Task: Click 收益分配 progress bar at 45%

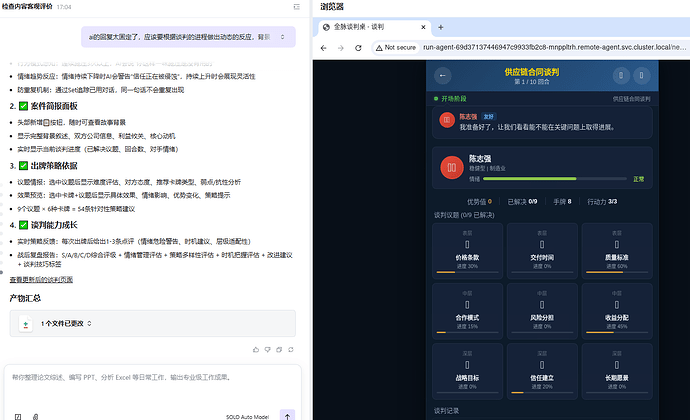Action: click(617, 333)
